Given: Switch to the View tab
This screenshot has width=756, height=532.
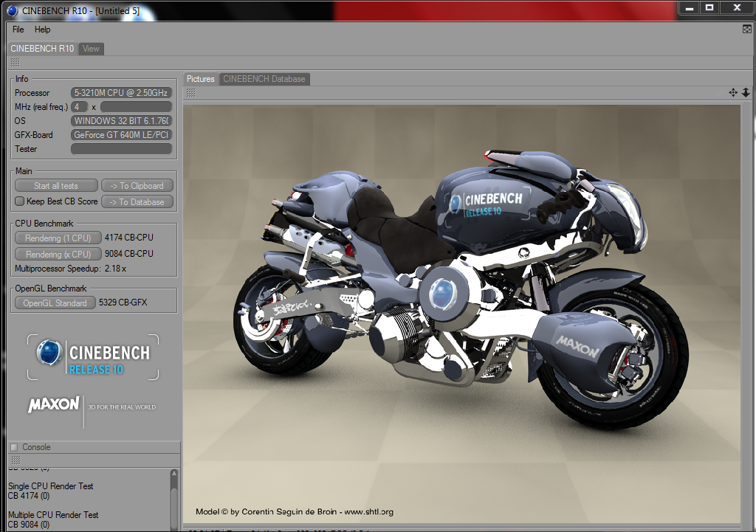Looking at the screenshot, I should tap(91, 49).
